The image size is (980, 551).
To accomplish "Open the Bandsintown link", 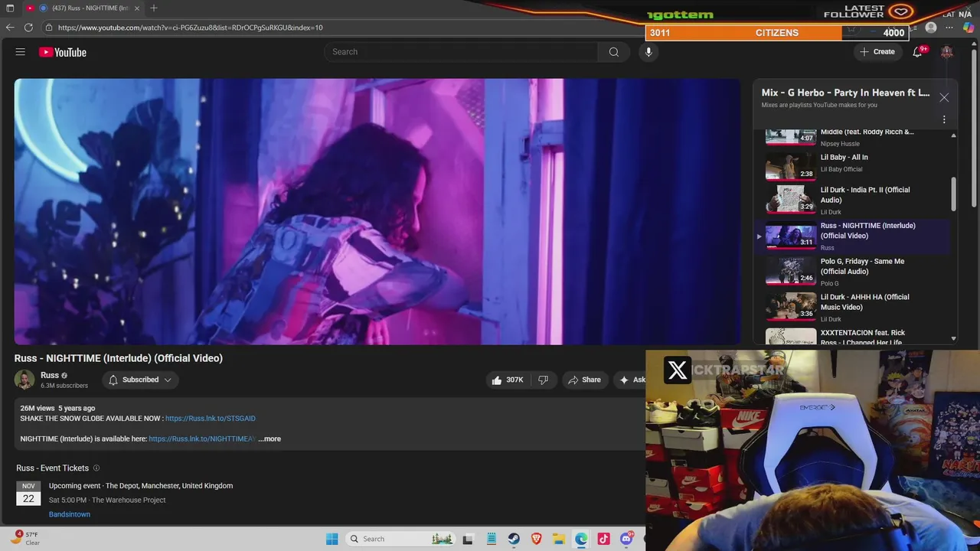I will tap(70, 514).
